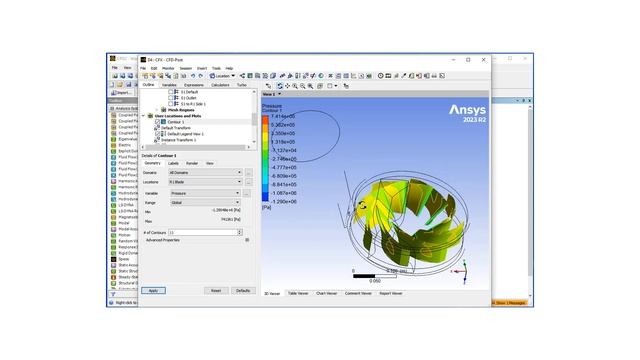Viewport: 640px width, 360px height.
Task: Click the Magnetostatic system icon in Workbench toolbox
Action: click(113, 217)
